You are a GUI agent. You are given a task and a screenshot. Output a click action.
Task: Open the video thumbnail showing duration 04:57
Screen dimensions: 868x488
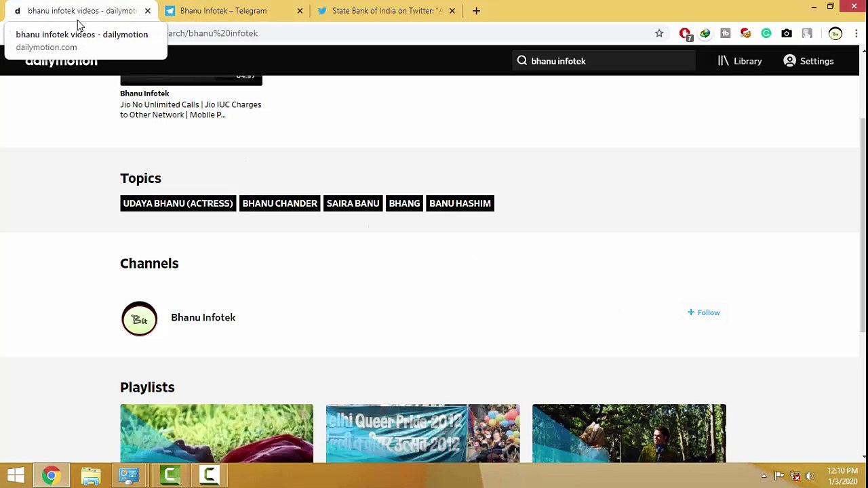coord(191,80)
